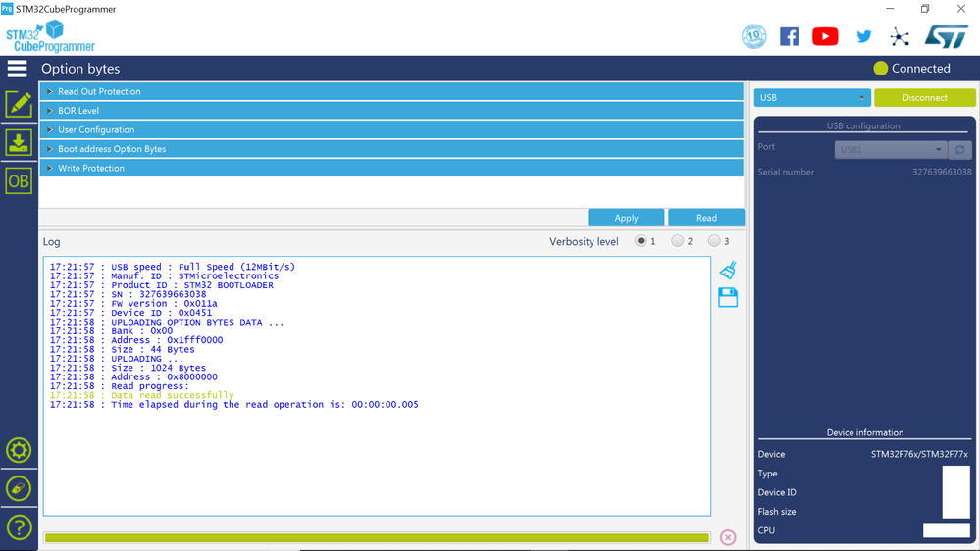This screenshot has height=551, width=980.
Task: Select verbosity level 2
Action: [x=678, y=241]
